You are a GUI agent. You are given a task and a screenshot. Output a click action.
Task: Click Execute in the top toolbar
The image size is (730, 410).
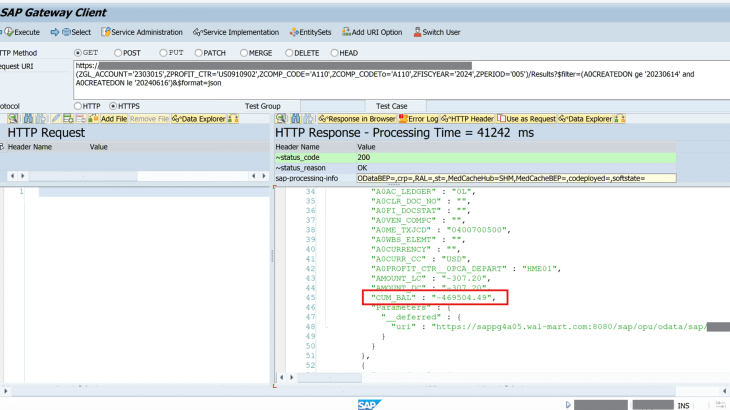(22, 32)
